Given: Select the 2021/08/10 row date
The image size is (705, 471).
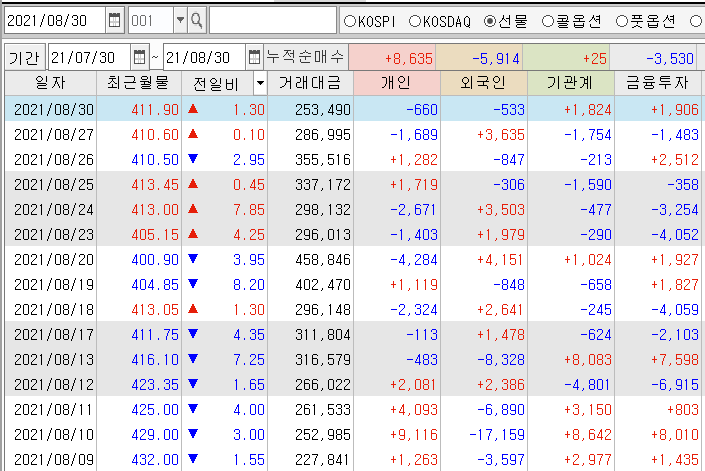Looking at the screenshot, I should pos(54,435).
